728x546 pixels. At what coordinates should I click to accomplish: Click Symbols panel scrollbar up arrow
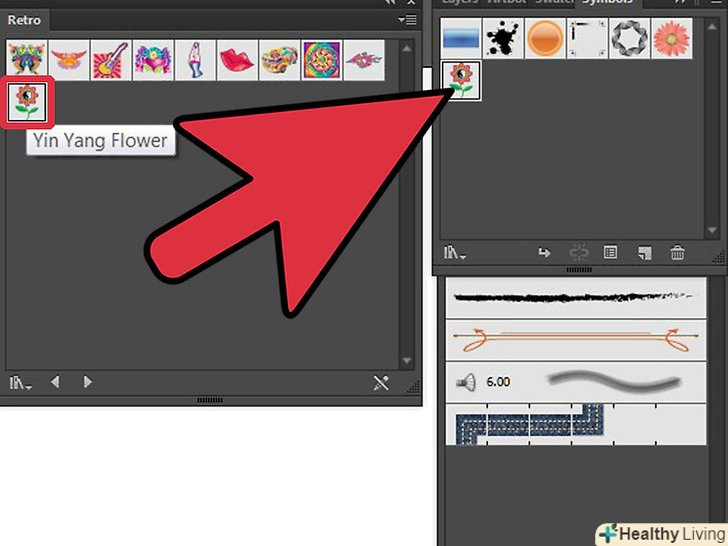(x=712, y=27)
